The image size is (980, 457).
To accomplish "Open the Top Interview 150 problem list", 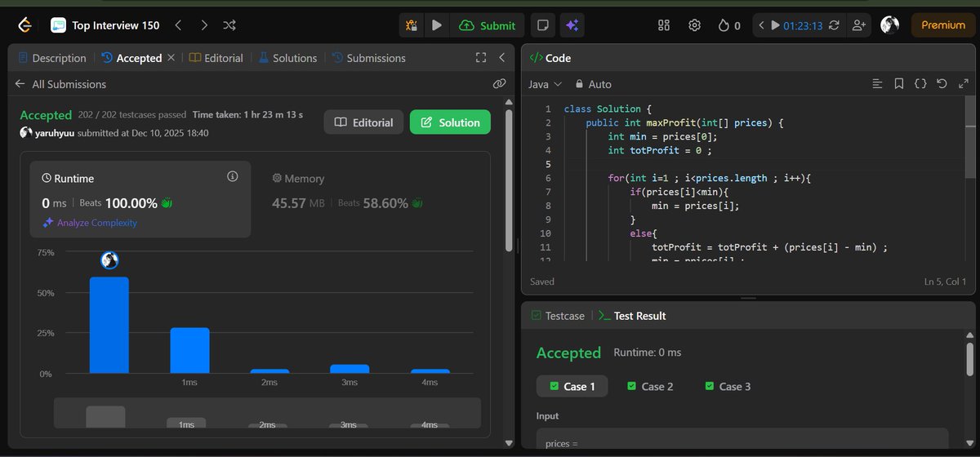I will (105, 25).
